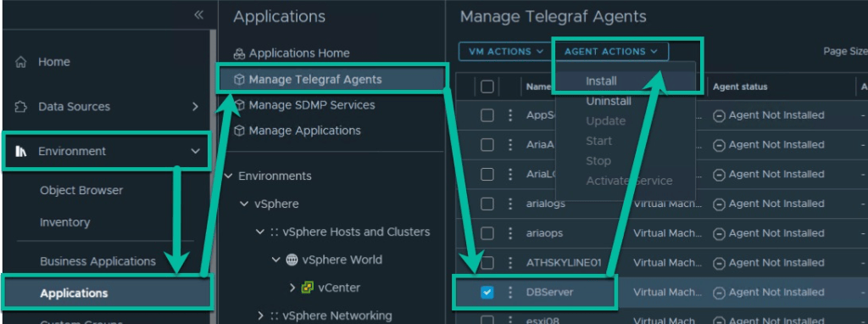
Task: Choose Update from Agent Actions menu
Action: point(605,121)
